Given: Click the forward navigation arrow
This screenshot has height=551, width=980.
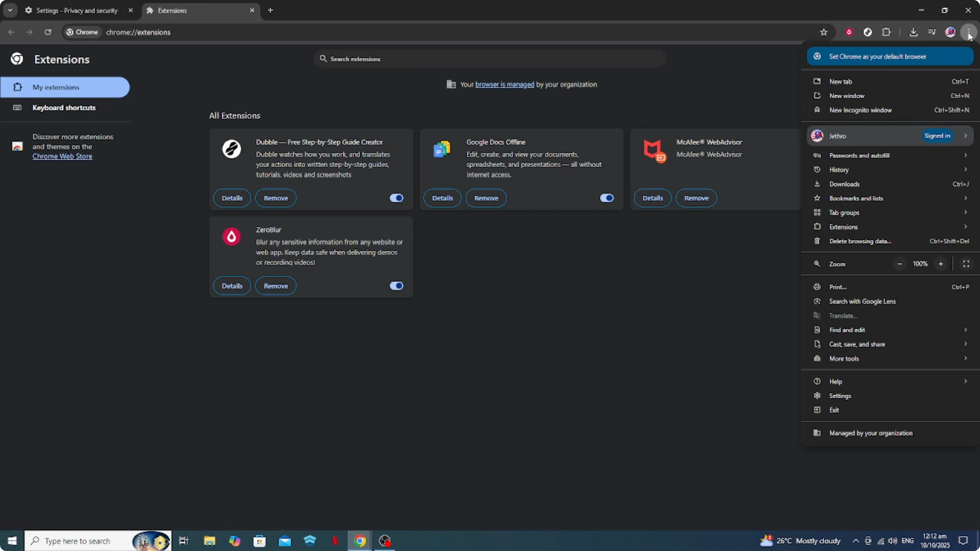Looking at the screenshot, I should [x=29, y=32].
